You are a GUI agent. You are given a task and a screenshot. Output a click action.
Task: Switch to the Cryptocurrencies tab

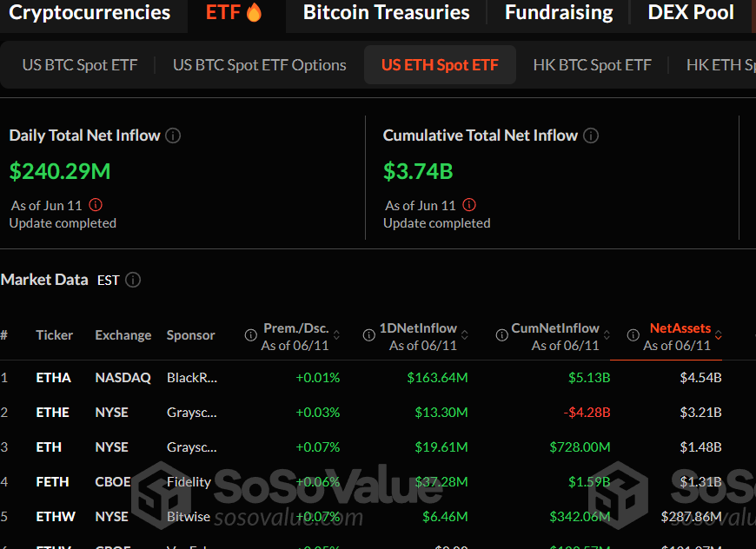pyautogui.click(x=90, y=12)
